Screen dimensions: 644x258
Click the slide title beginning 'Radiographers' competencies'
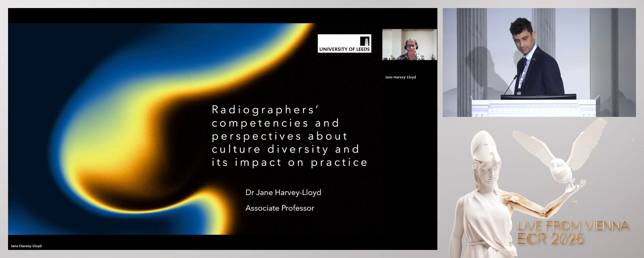289,136
